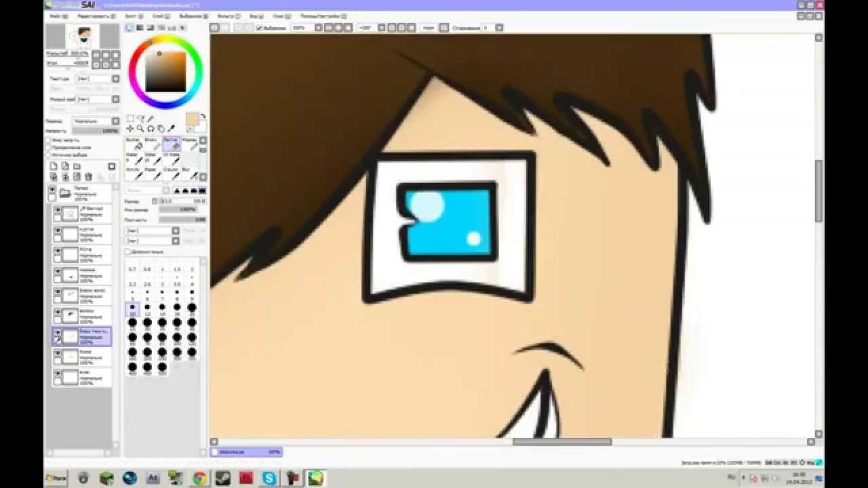Image resolution: width=868 pixels, height=488 pixels.
Task: Open the Файл menu
Action: (x=58, y=16)
